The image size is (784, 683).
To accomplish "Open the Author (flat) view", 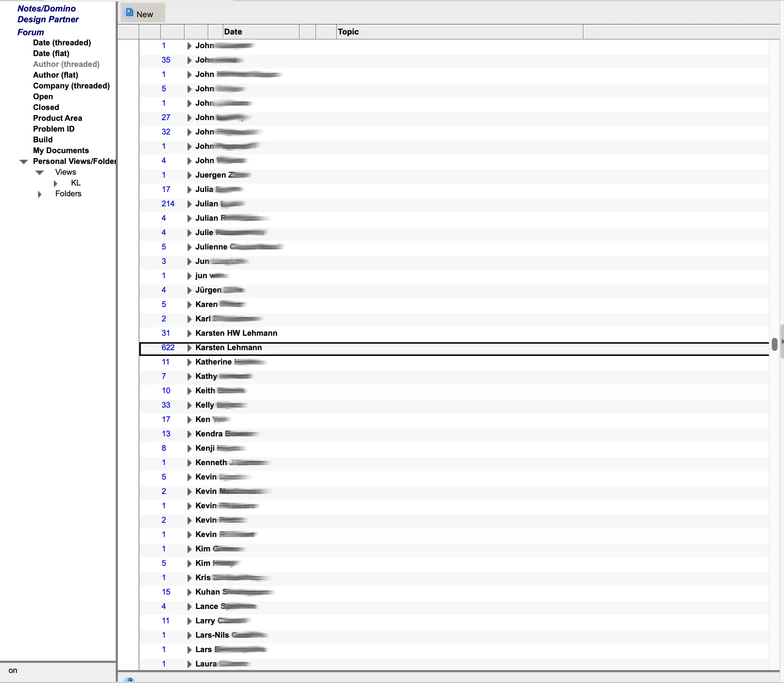I will pyautogui.click(x=55, y=75).
